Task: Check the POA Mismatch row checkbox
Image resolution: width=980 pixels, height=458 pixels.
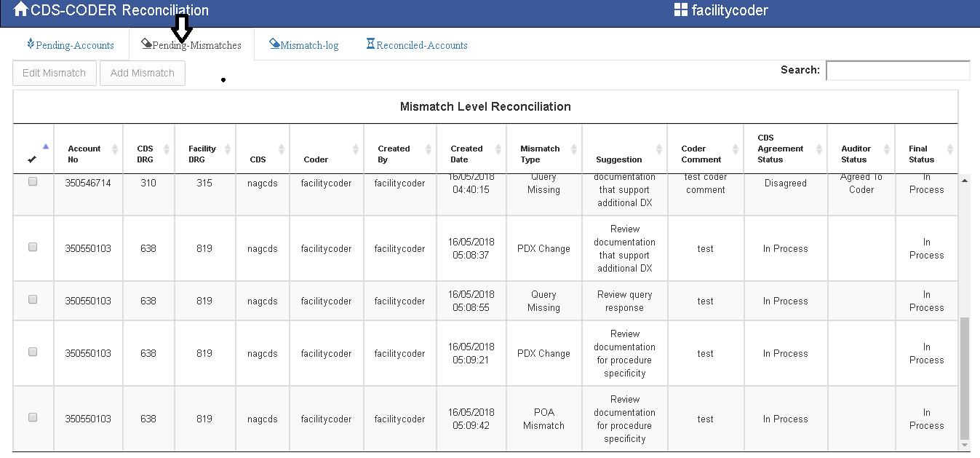Action: click(x=33, y=417)
